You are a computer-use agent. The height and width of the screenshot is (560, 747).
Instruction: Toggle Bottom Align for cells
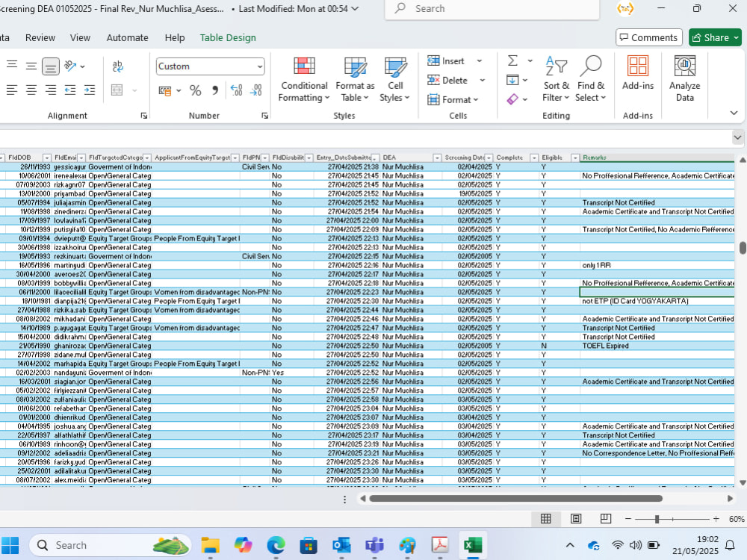point(51,66)
